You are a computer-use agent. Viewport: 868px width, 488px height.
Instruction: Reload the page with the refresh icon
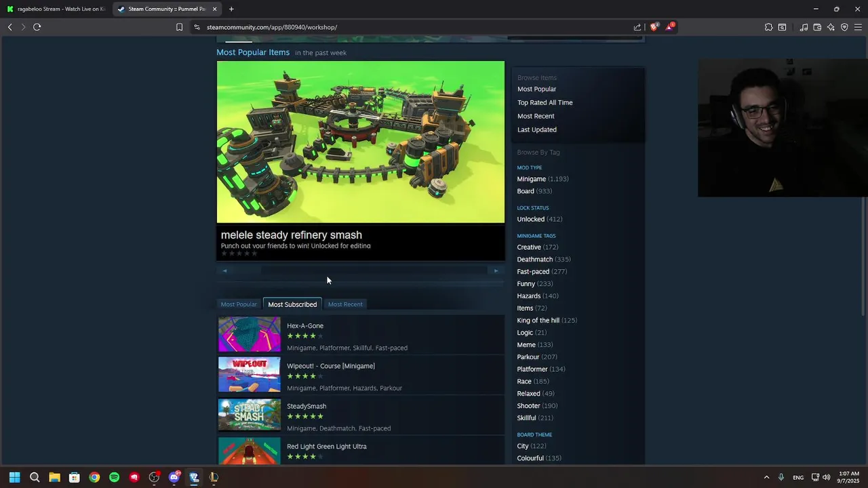[x=37, y=27]
